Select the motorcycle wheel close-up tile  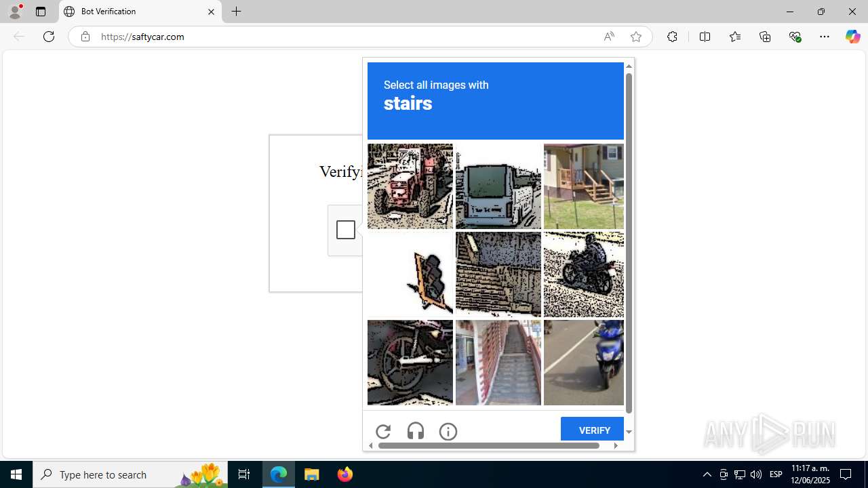tap(410, 363)
